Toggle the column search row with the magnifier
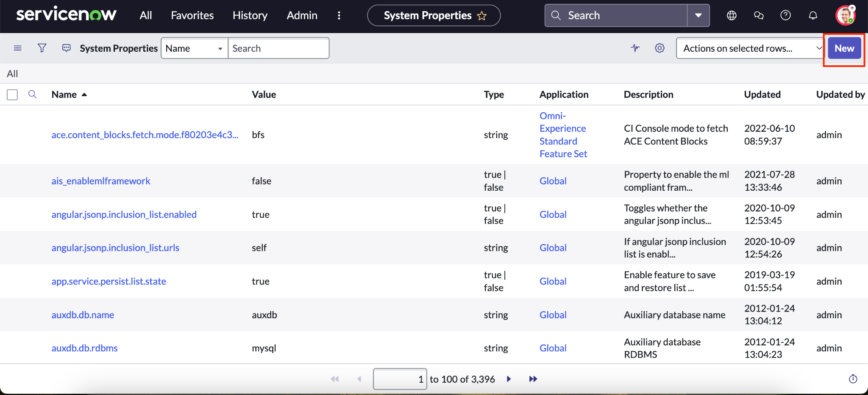Viewport: 868px width, 395px height. [33, 95]
